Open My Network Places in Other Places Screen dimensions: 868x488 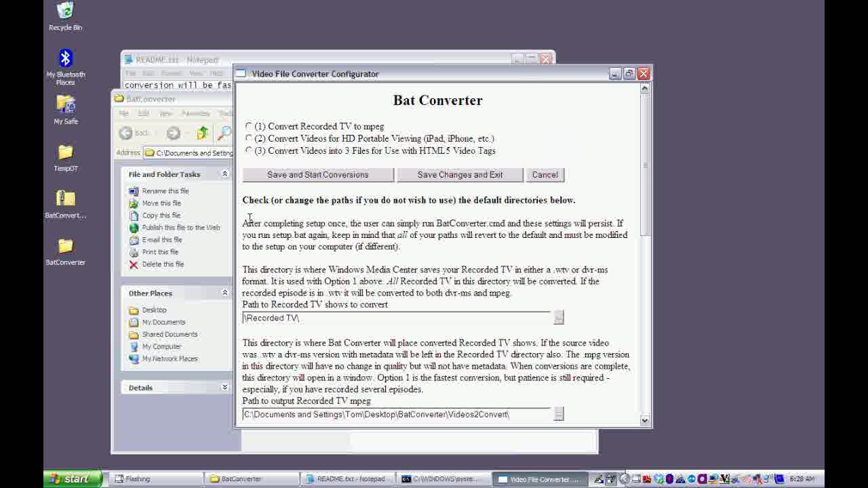click(170, 359)
